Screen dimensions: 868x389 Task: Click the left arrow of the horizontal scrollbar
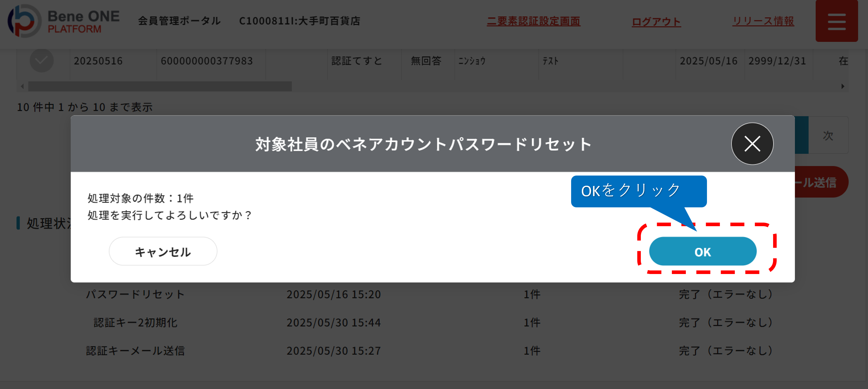[x=22, y=86]
